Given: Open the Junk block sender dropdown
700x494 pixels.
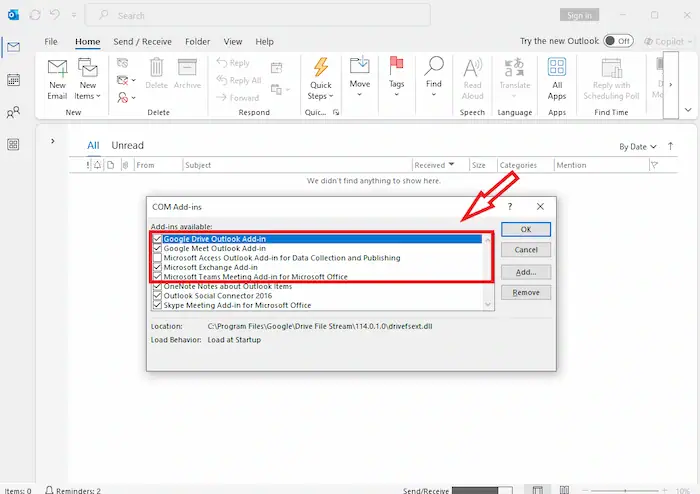Looking at the screenshot, I should (x=126, y=97).
